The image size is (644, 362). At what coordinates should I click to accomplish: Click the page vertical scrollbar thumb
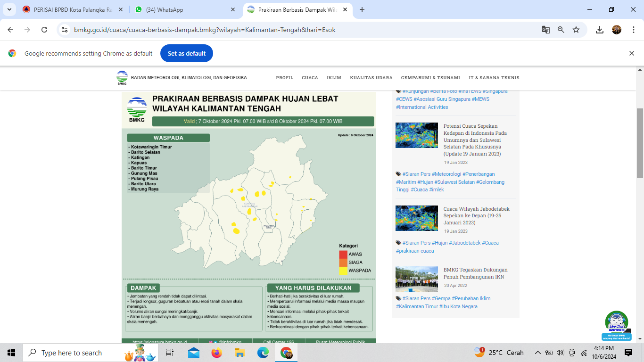[640, 143]
